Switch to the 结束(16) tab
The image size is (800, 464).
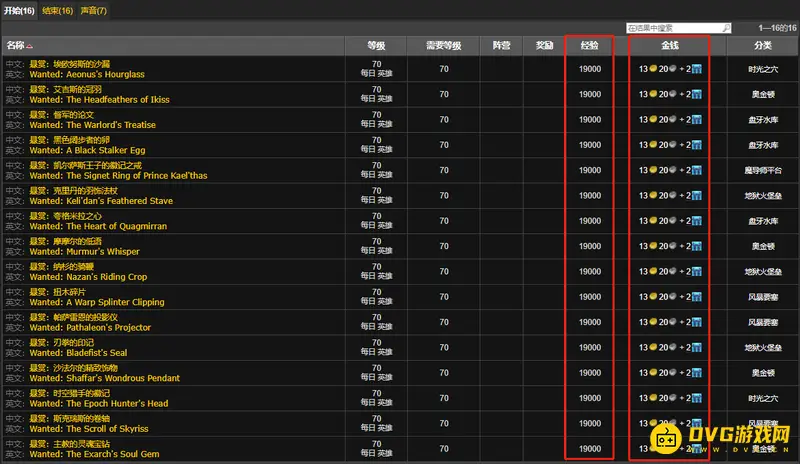(x=58, y=11)
